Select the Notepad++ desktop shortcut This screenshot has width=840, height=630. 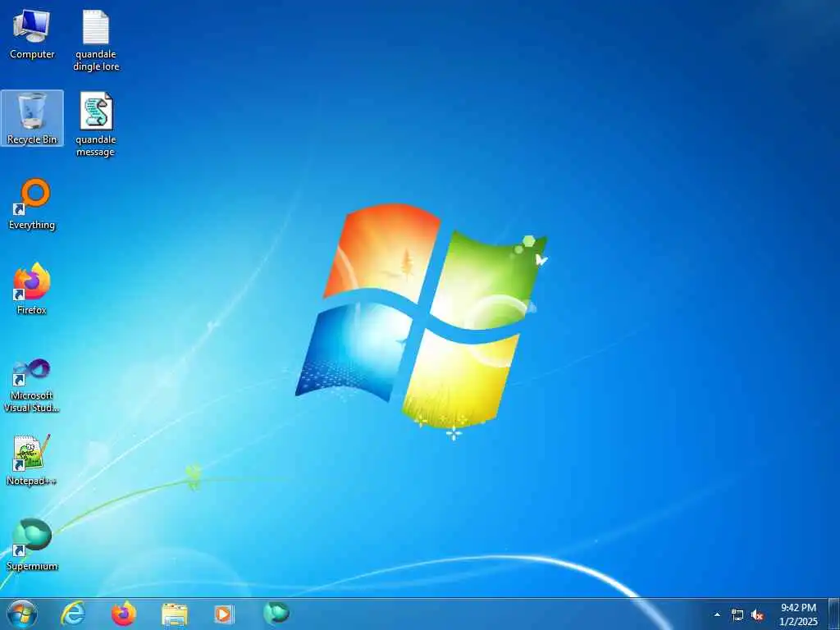click(x=32, y=459)
